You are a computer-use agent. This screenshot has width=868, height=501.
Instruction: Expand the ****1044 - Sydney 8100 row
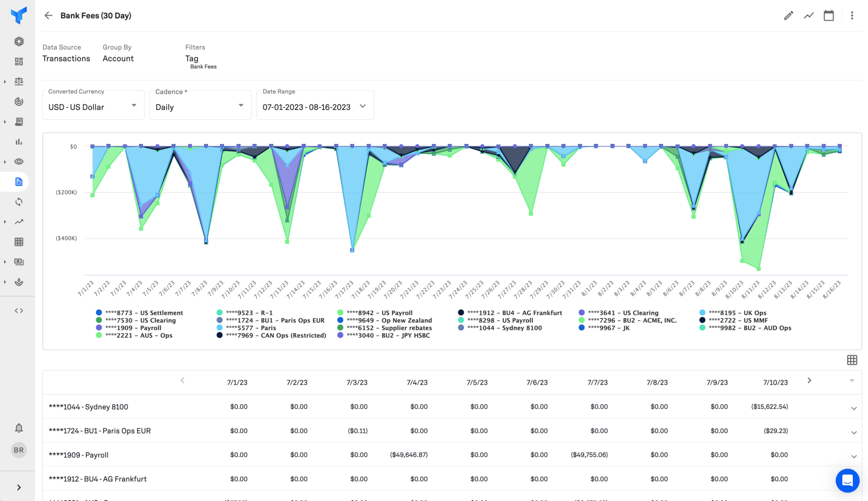(x=854, y=408)
